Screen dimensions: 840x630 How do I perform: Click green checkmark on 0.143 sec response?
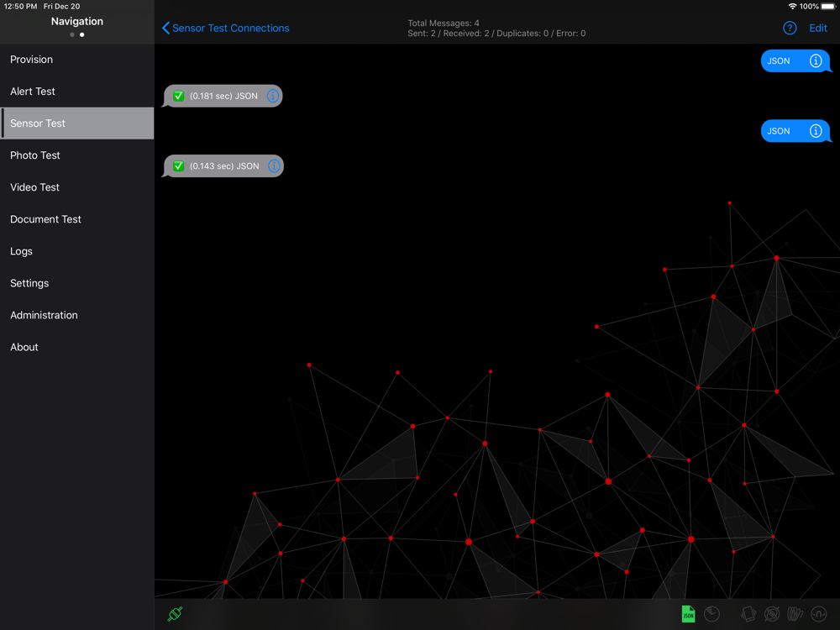[178, 166]
